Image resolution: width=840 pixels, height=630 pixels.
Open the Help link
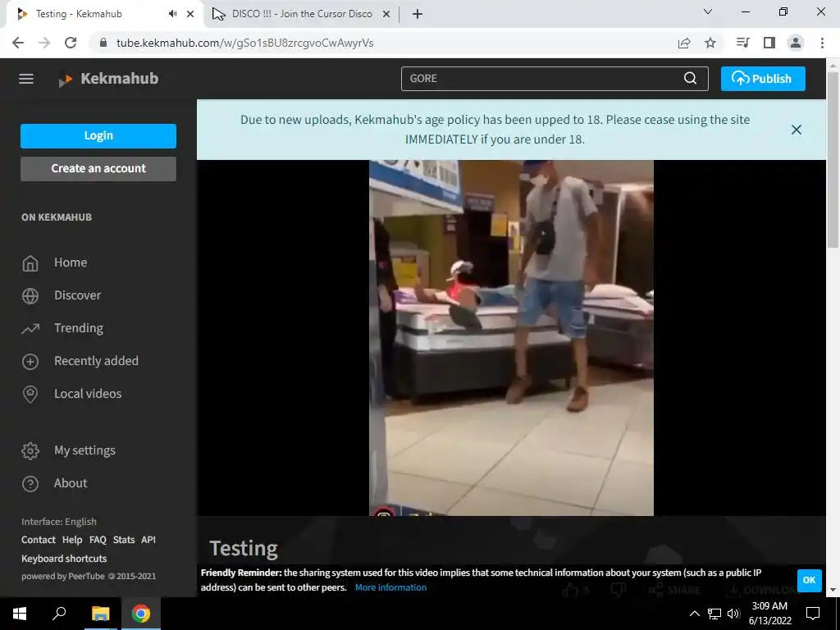72,540
